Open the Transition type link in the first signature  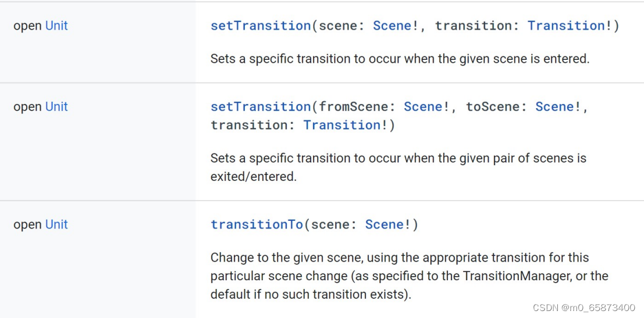[x=566, y=26]
